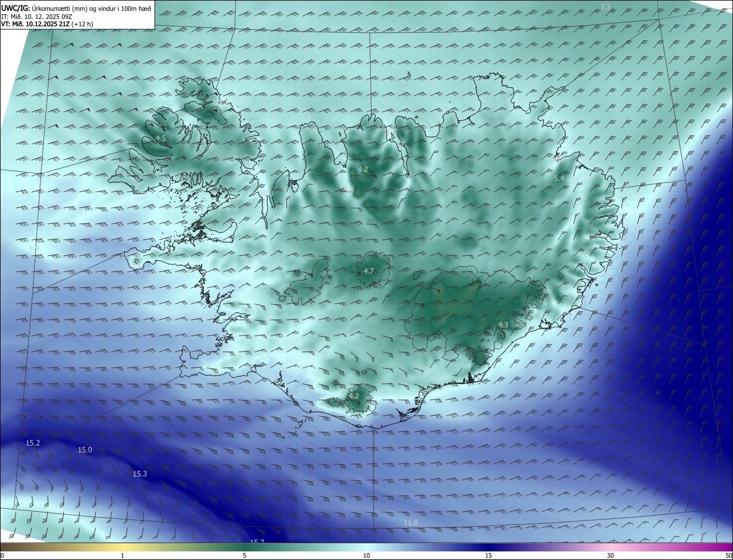The height and width of the screenshot is (560, 733).
Task: Click the faint 9.9 label west of Snæfellsnes
Action: point(34,248)
